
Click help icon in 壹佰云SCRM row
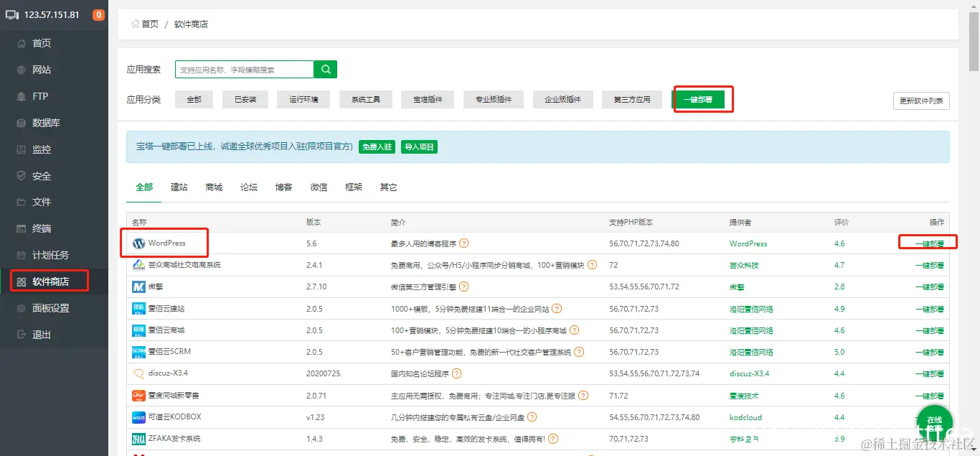579,352
